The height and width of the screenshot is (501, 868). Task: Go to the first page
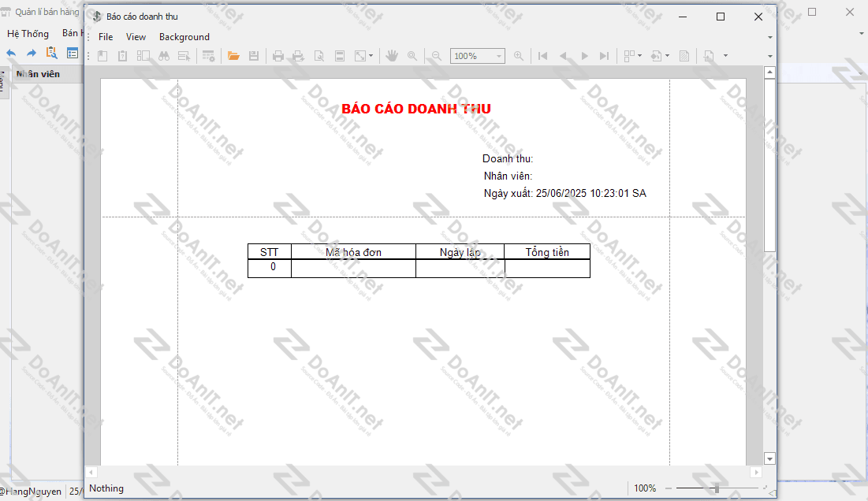click(x=543, y=56)
